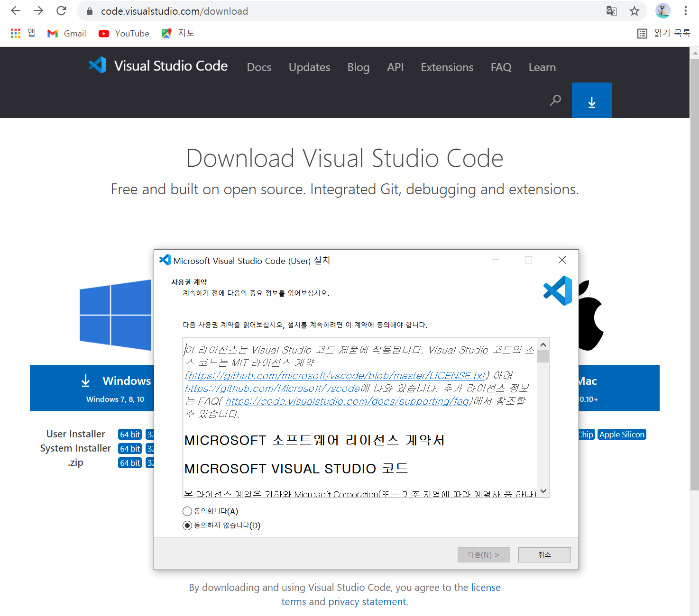699x616 pixels.
Task: Open the Updates menu item
Action: point(310,67)
